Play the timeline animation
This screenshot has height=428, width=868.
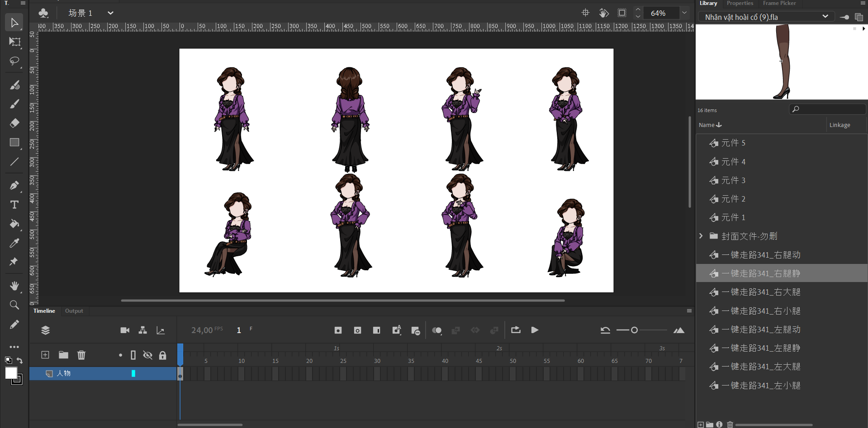[535, 330]
